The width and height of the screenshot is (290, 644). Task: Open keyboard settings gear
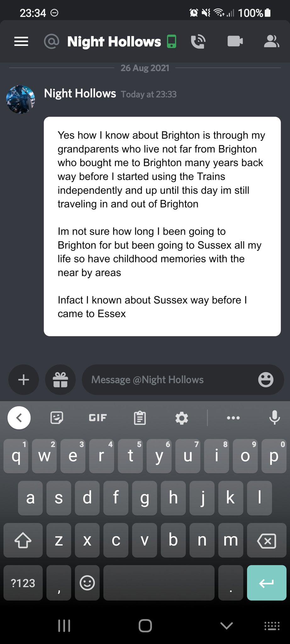pos(181,418)
